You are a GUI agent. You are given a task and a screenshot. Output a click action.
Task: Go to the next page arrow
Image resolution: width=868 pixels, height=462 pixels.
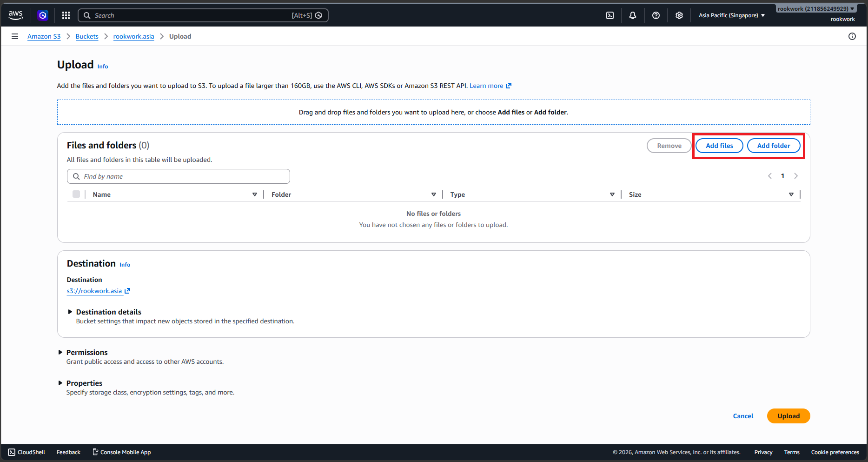point(796,176)
